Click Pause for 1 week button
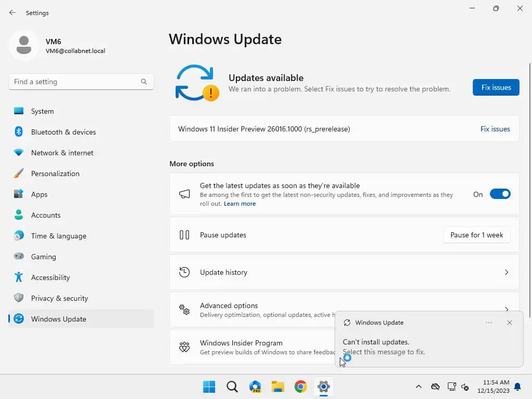 tap(477, 235)
